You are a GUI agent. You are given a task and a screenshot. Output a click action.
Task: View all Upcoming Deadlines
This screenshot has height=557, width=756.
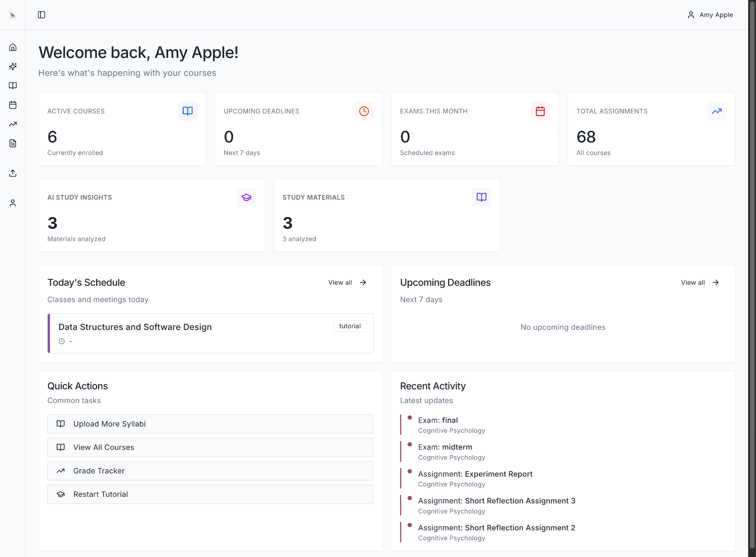(700, 282)
